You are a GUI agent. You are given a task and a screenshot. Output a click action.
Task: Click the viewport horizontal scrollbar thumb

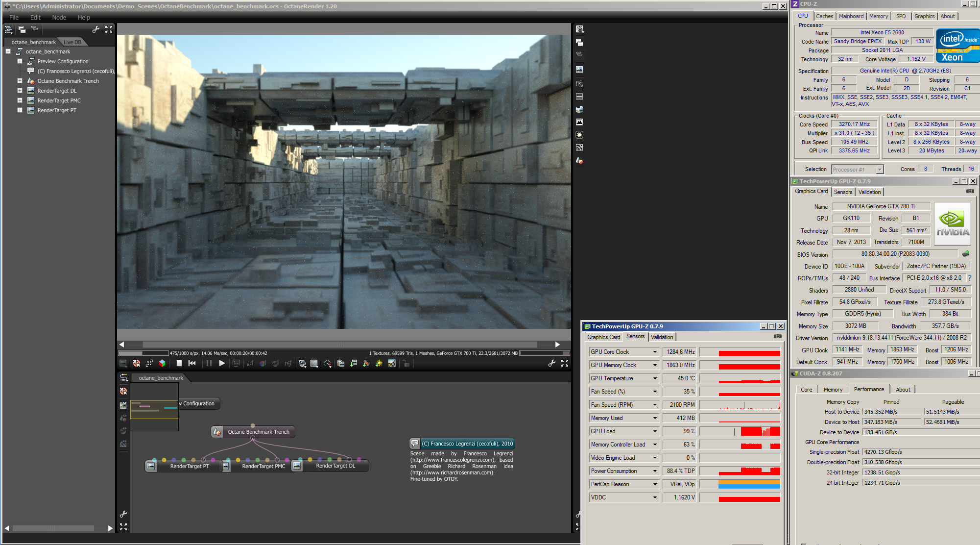(x=339, y=345)
